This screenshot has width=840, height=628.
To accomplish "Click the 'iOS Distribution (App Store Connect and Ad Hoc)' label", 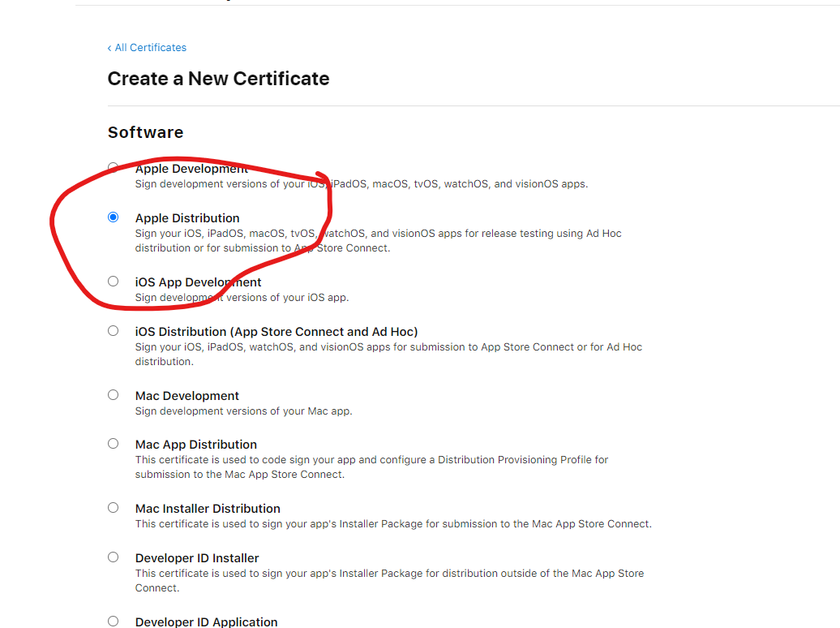I will (276, 332).
